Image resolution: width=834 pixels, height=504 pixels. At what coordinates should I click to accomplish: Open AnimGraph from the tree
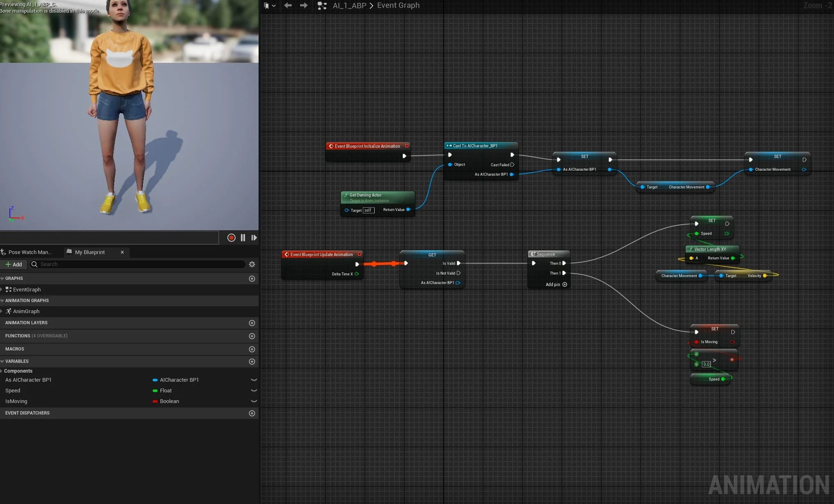(26, 312)
